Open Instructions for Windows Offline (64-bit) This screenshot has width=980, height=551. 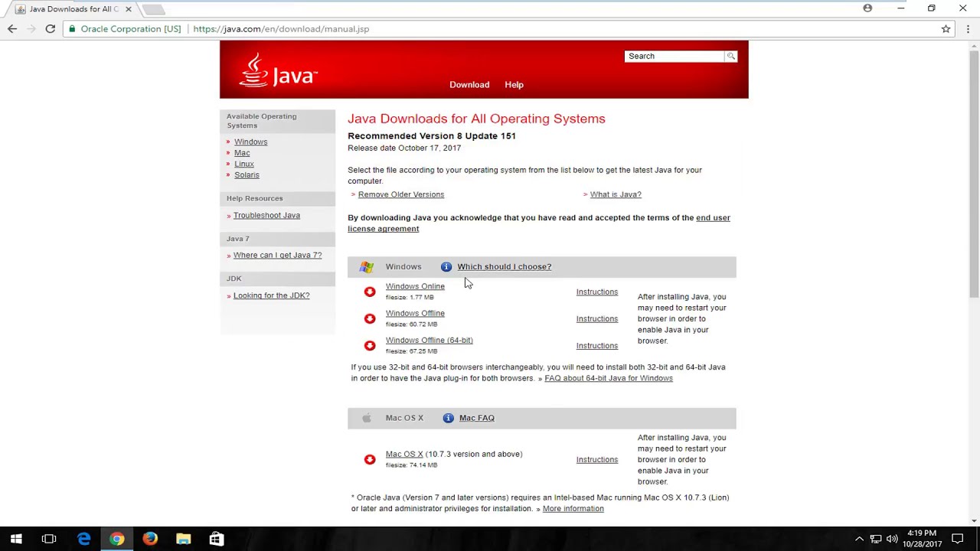coord(597,345)
